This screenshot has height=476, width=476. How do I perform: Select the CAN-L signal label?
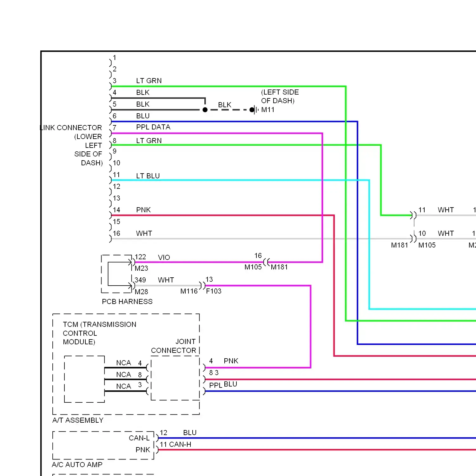point(139,438)
